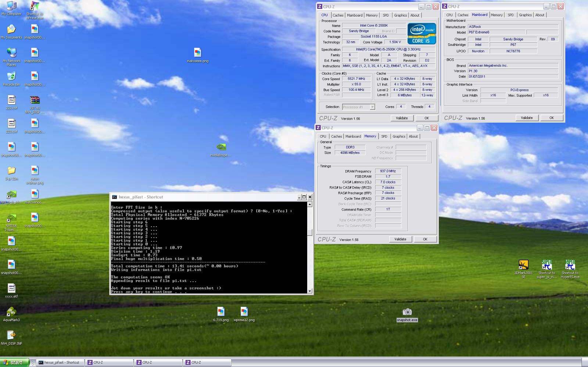588x367 pixels.
Task: Select the Shortcut to super_pi_m... icon
Action: tap(547, 269)
